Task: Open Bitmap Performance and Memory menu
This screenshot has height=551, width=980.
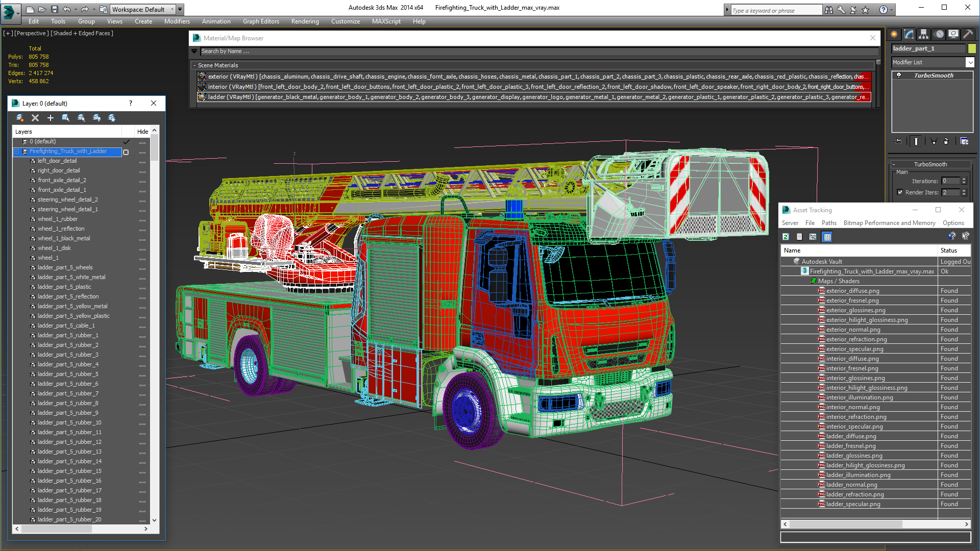Action: click(889, 223)
